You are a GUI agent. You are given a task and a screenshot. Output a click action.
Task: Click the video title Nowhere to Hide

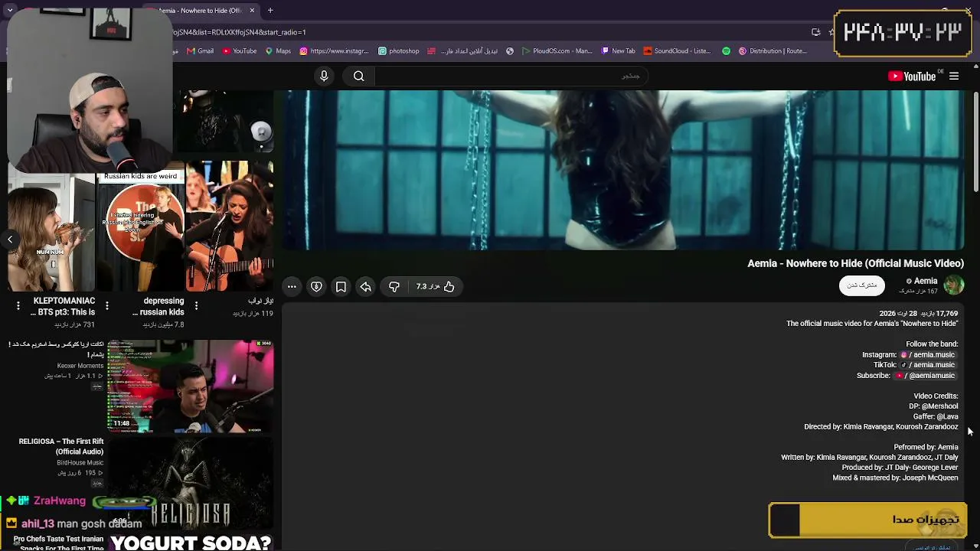[855, 263]
